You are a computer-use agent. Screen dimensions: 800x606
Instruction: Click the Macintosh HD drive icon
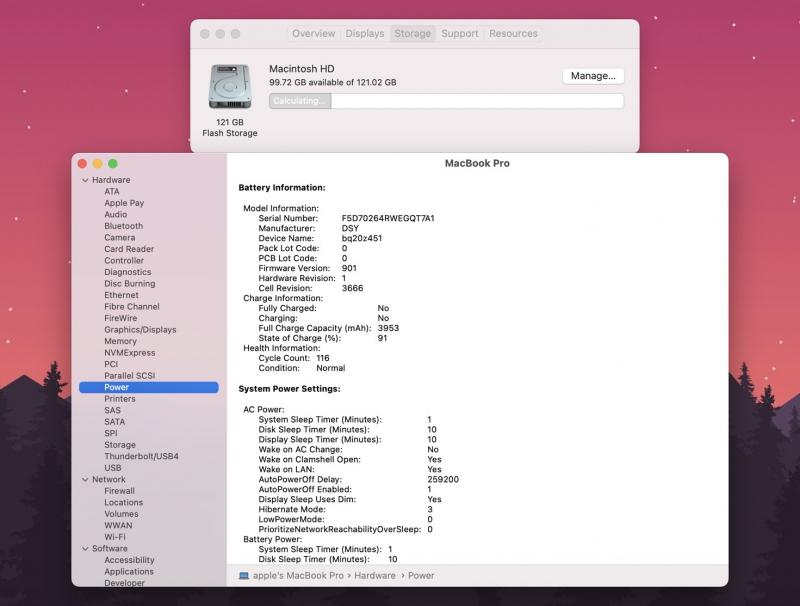click(x=230, y=86)
